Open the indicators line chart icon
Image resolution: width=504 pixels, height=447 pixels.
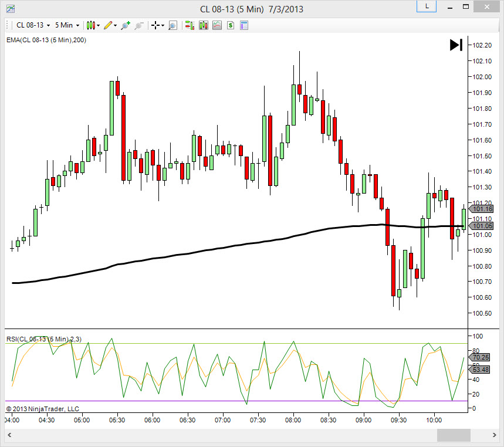tap(217, 25)
